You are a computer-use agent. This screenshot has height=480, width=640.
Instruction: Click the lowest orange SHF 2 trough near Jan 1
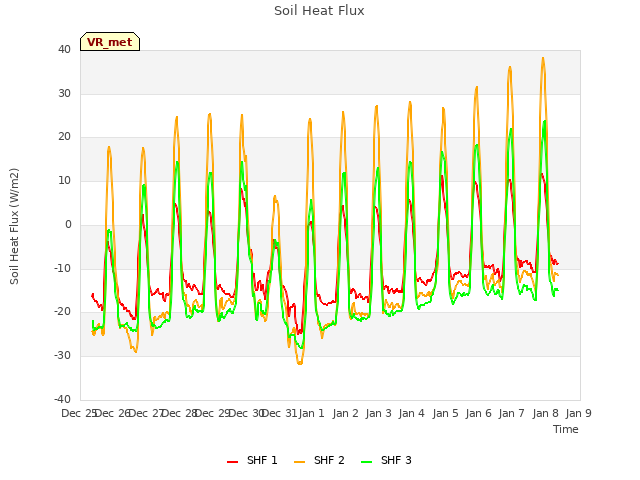(300, 363)
